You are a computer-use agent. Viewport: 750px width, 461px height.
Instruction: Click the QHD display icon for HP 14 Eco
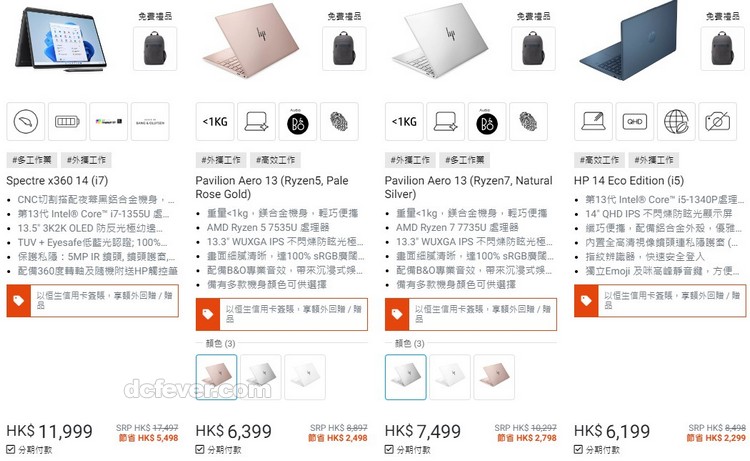coord(635,121)
